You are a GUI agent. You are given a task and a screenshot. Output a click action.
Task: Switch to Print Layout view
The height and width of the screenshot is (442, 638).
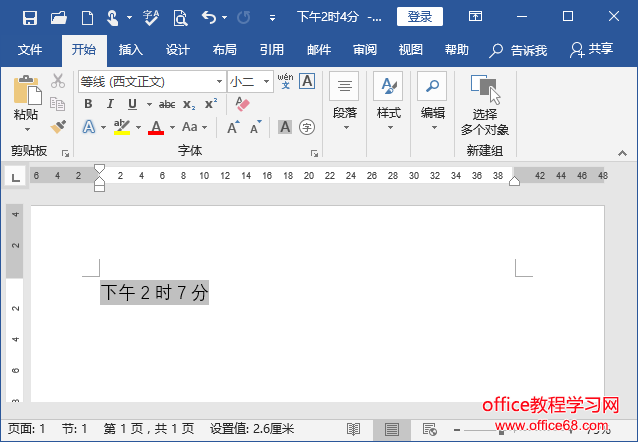click(x=391, y=429)
